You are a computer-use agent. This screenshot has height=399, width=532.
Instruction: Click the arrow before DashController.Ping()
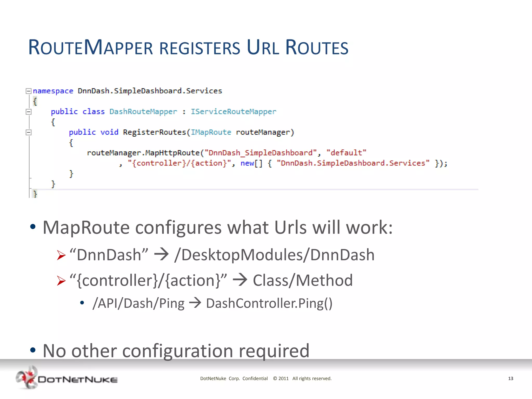(x=195, y=303)
